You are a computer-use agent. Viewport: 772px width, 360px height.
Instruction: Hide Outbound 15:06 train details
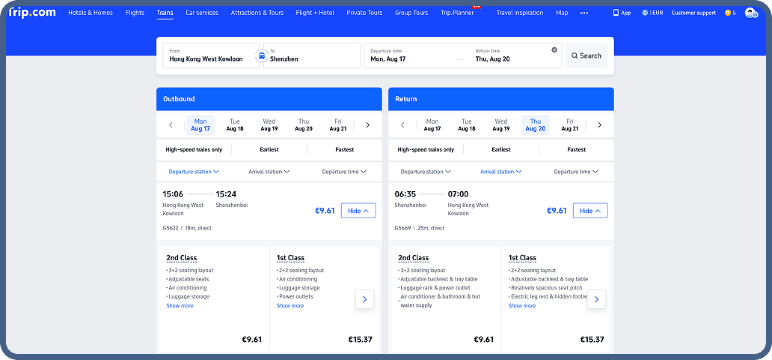tap(358, 211)
